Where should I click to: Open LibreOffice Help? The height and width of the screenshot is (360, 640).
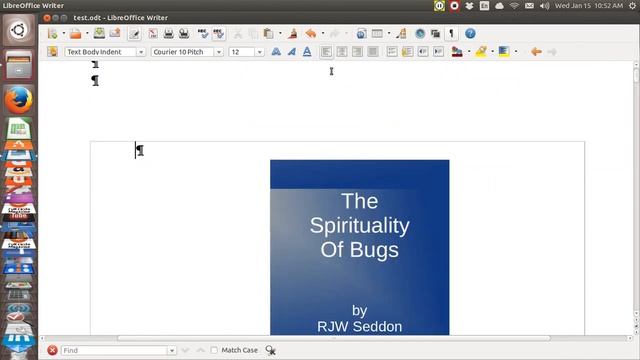(470, 33)
